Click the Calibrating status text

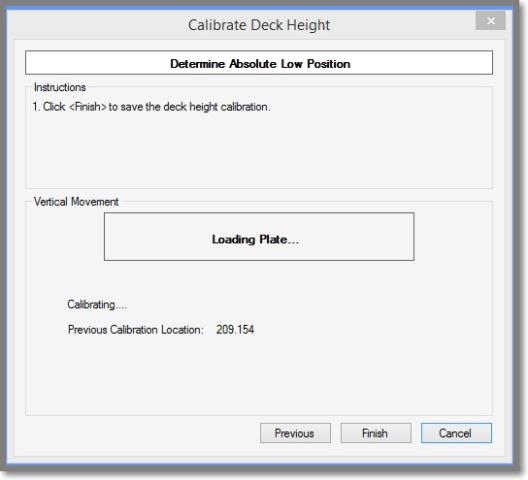(x=97, y=305)
